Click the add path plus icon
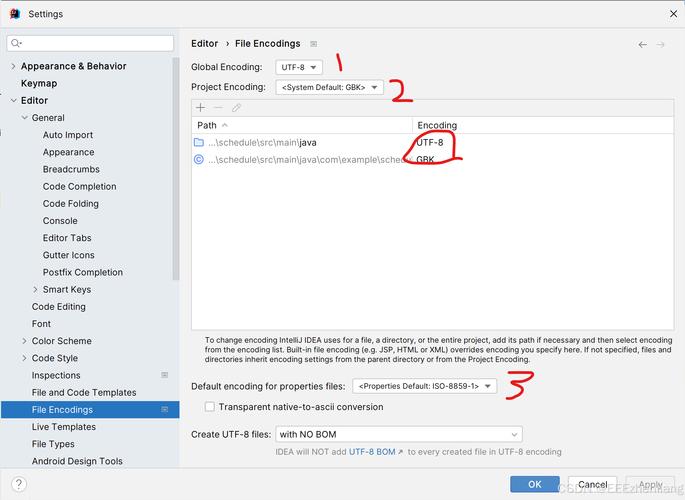The image size is (685, 500). click(x=200, y=107)
